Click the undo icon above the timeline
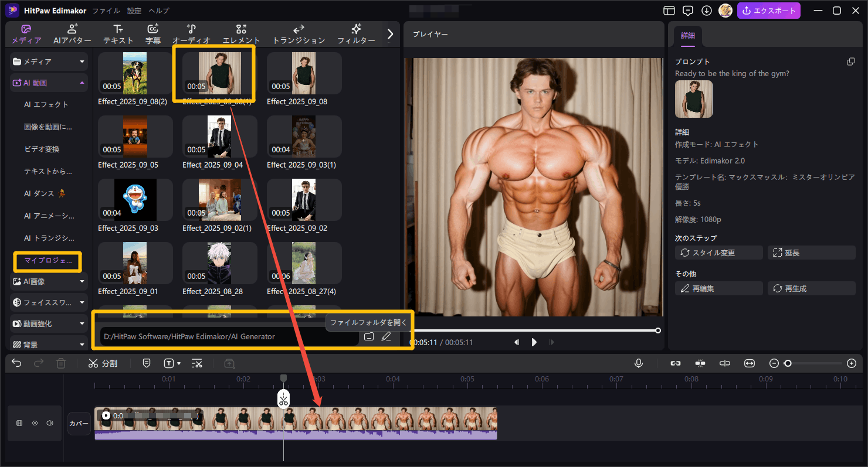This screenshot has width=868, height=467. click(x=16, y=363)
